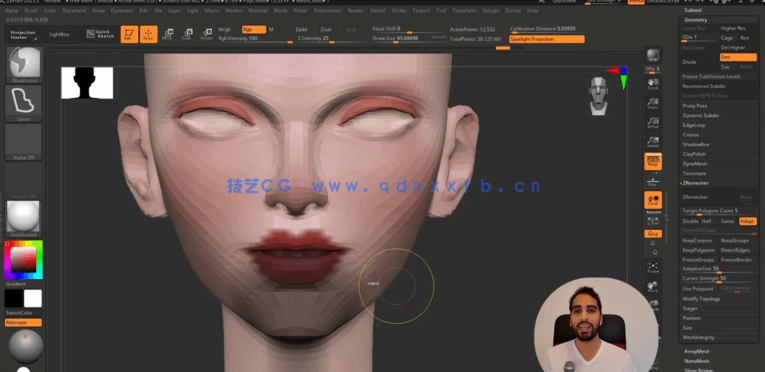Toggle Use Polypaint option
This screenshot has height=372, width=765.
click(x=699, y=289)
